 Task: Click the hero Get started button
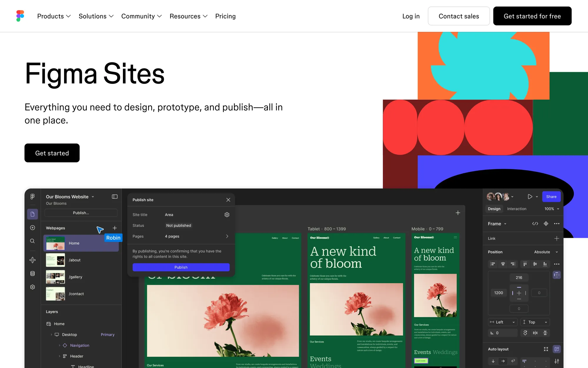tap(52, 153)
